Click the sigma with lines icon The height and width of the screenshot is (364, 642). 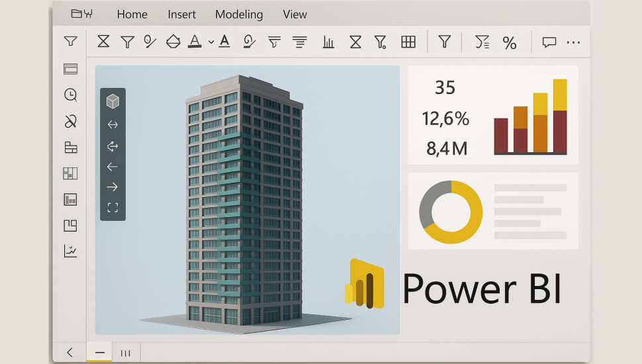(482, 42)
